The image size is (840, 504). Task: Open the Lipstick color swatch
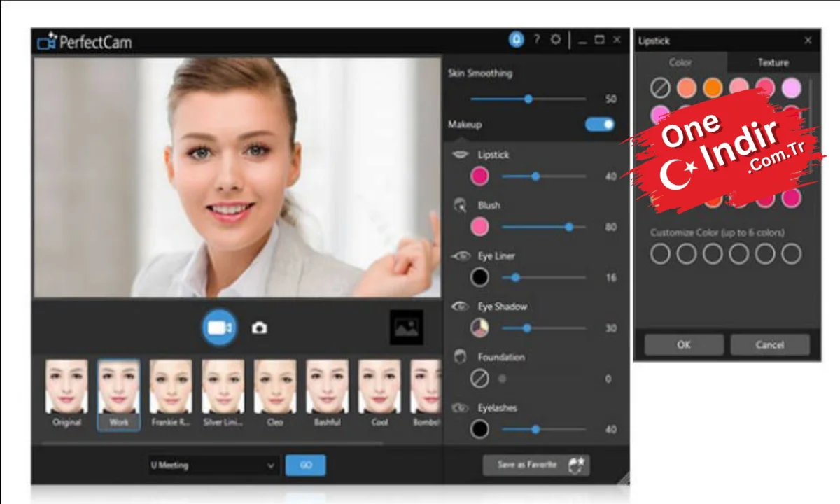point(479,176)
